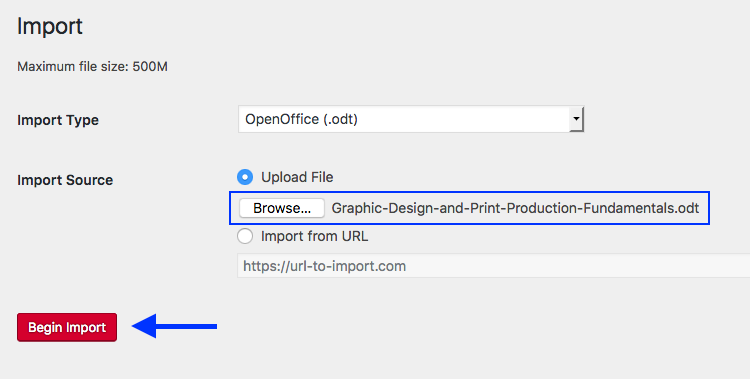Click the Maximum file size notice
The width and height of the screenshot is (750, 379).
click(92, 66)
